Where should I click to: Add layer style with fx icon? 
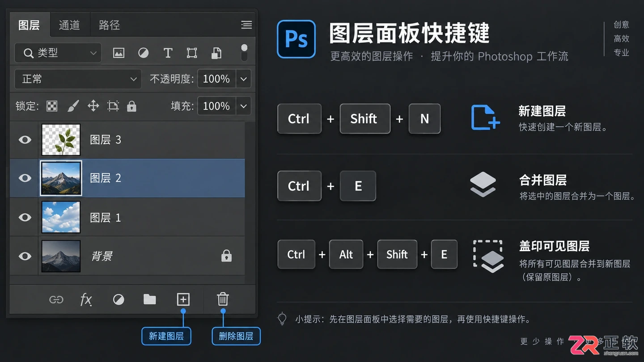[x=86, y=299]
